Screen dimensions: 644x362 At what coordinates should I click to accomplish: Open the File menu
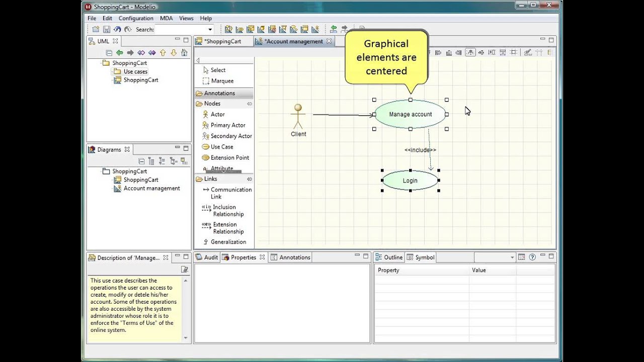click(x=92, y=18)
